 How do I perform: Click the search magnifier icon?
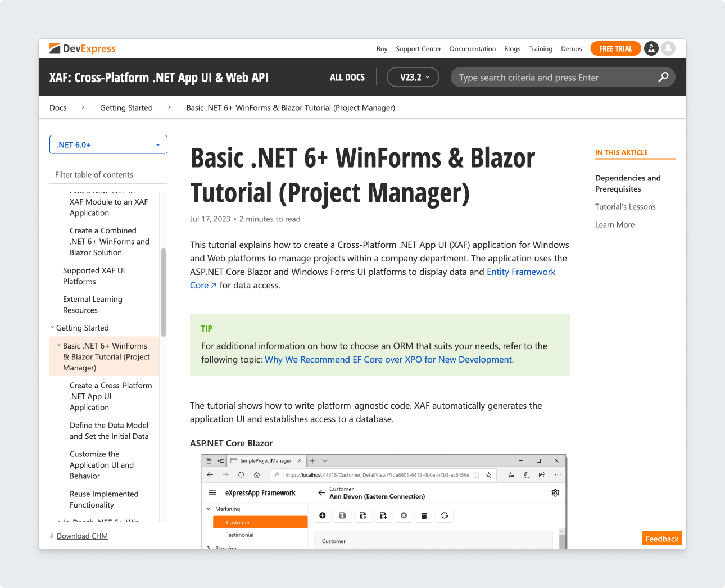(663, 77)
